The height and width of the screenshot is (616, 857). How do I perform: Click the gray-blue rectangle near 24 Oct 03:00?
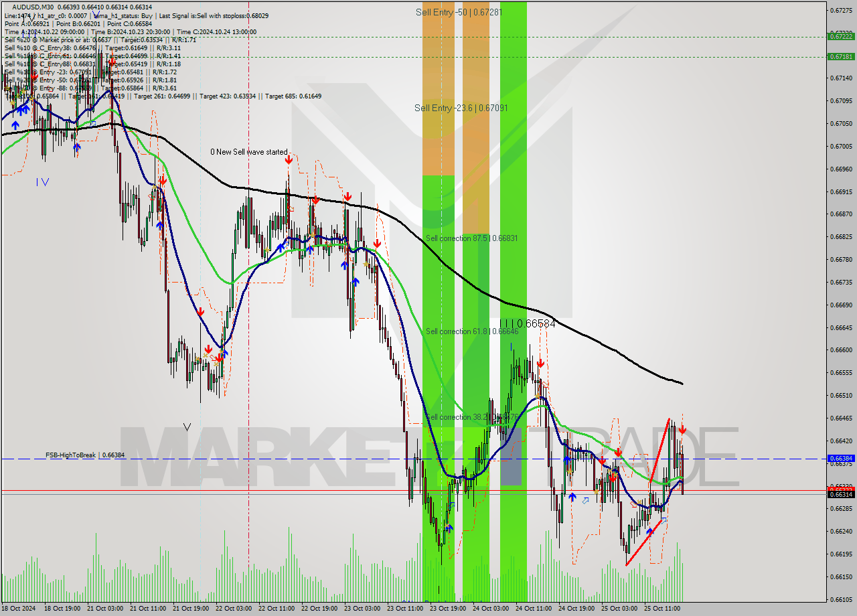[510, 455]
